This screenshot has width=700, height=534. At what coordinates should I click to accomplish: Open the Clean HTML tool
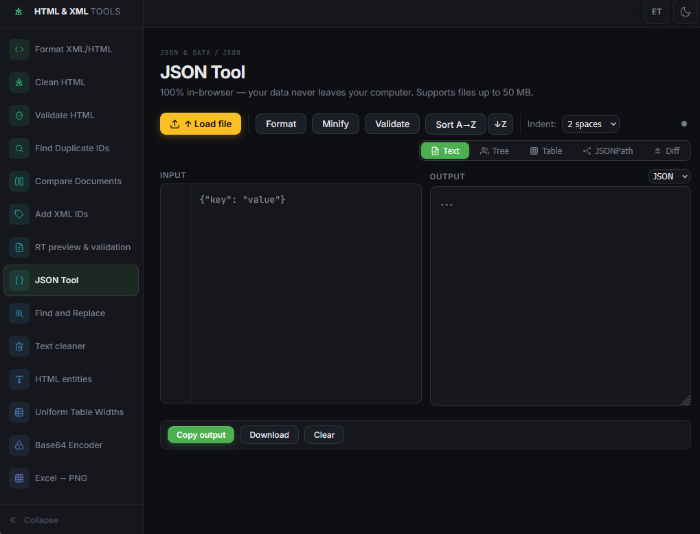(71, 82)
